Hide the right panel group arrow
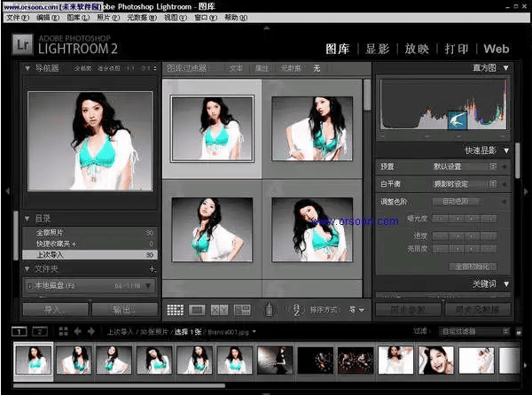Screen dimensions: 532x395 coord(526,190)
